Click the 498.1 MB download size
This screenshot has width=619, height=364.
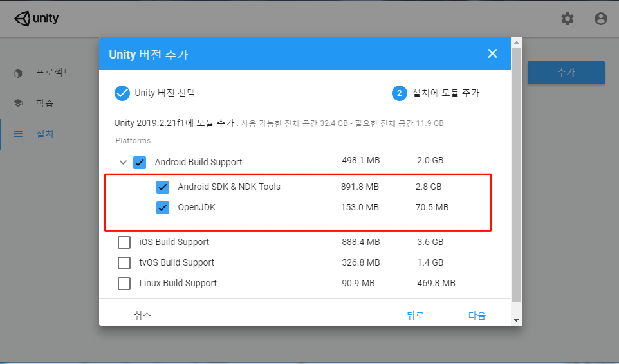(361, 161)
